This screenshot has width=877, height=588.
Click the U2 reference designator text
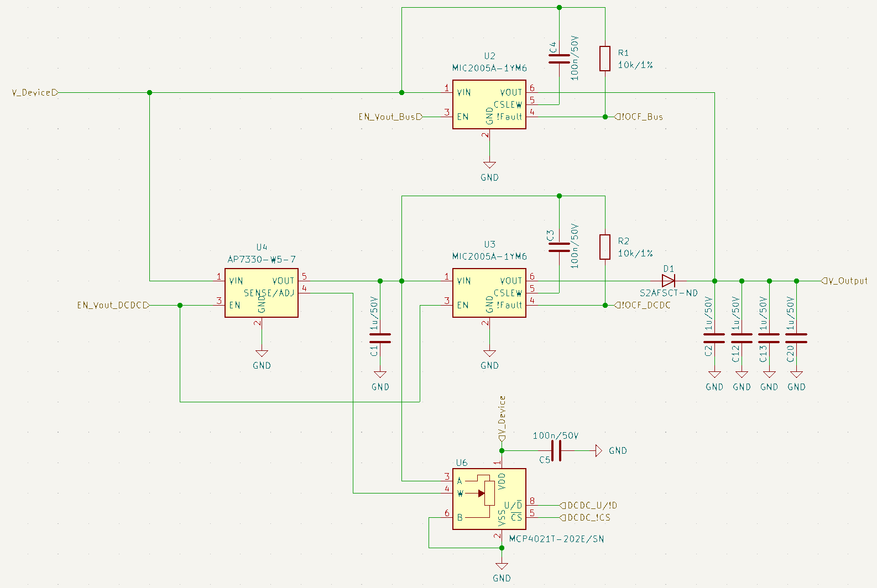(489, 56)
